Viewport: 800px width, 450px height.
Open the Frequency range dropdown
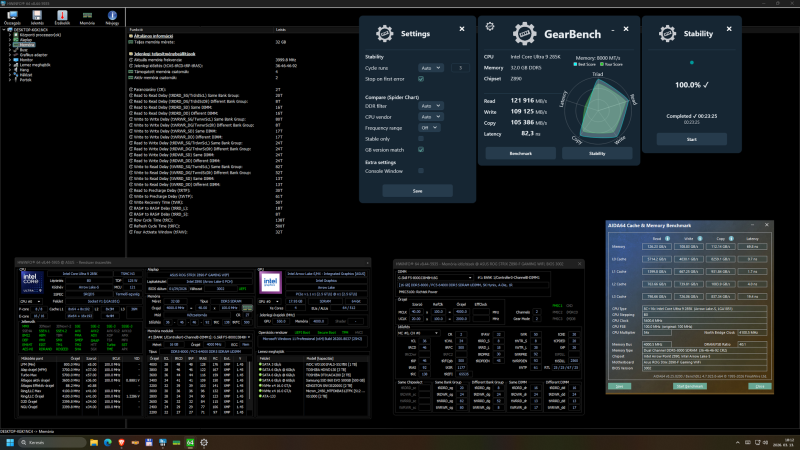(429, 128)
